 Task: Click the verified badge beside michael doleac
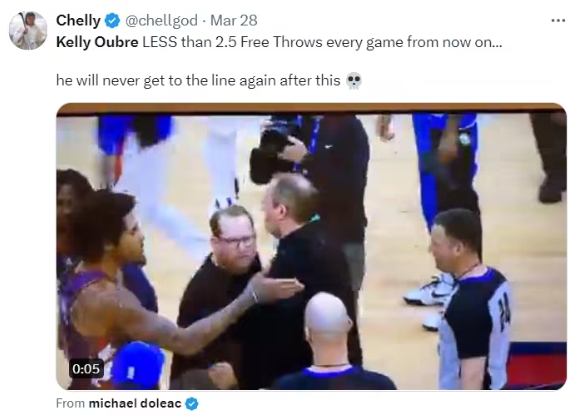(x=192, y=404)
